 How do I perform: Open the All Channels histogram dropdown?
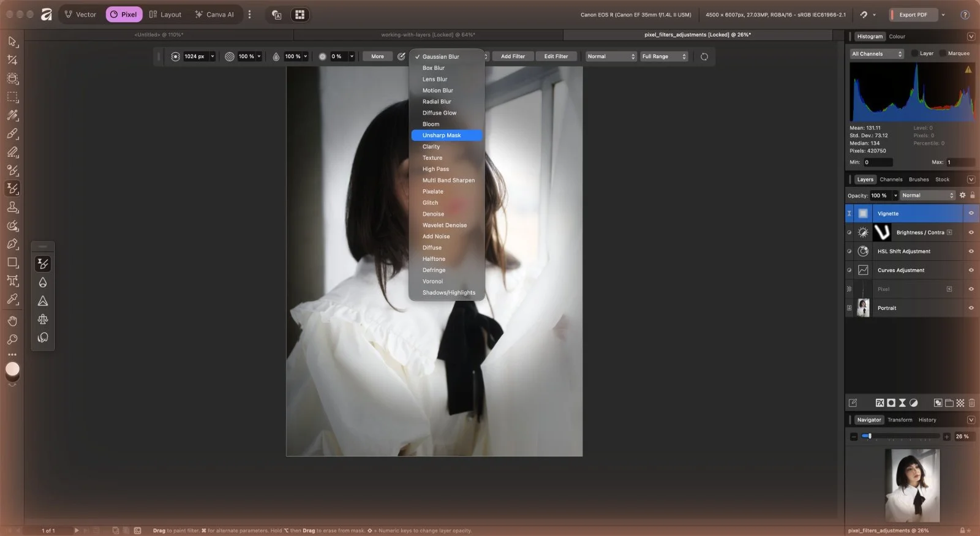click(877, 54)
